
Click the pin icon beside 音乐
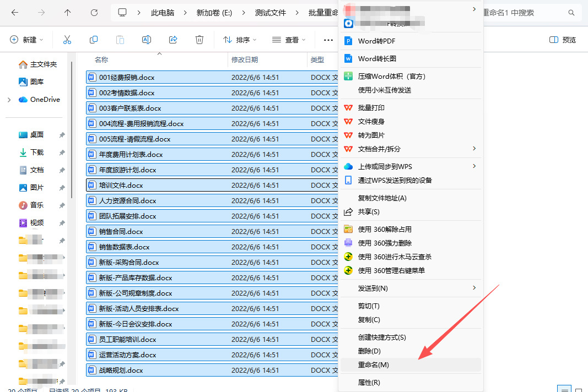[x=62, y=205]
